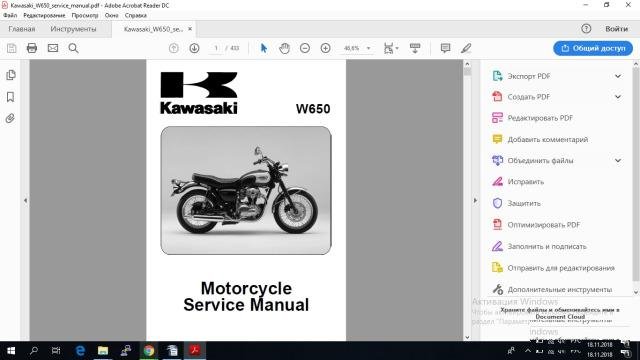Image resolution: width=640 pixels, height=360 pixels.
Task: Add a sticky note comment
Action: tap(445, 48)
